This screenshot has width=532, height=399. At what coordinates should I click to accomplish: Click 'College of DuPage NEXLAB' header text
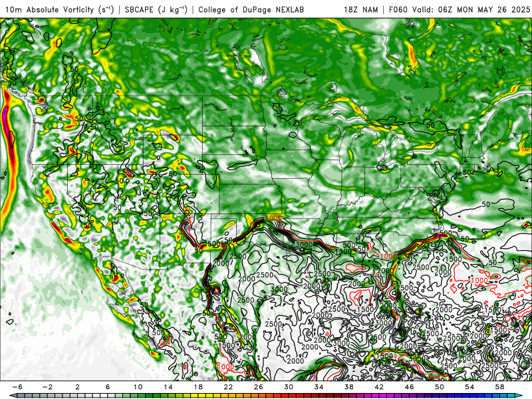pyautogui.click(x=251, y=9)
